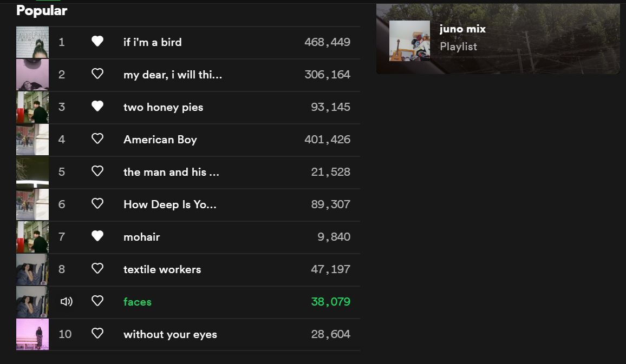Remove like from "two honey pies"

97,107
